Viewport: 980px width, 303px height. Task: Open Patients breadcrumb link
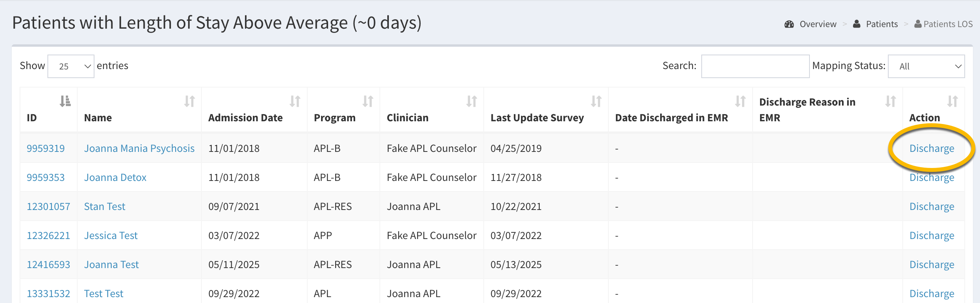[881, 24]
